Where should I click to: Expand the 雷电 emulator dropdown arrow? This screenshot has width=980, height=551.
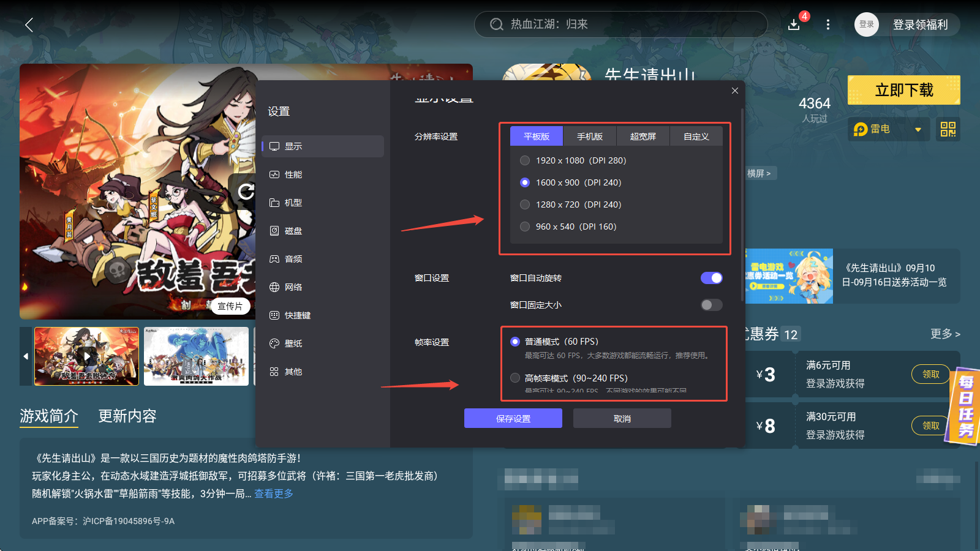pos(918,129)
